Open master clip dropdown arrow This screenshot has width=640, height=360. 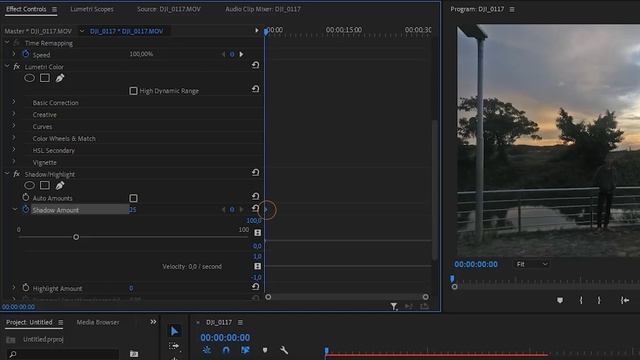point(82,31)
